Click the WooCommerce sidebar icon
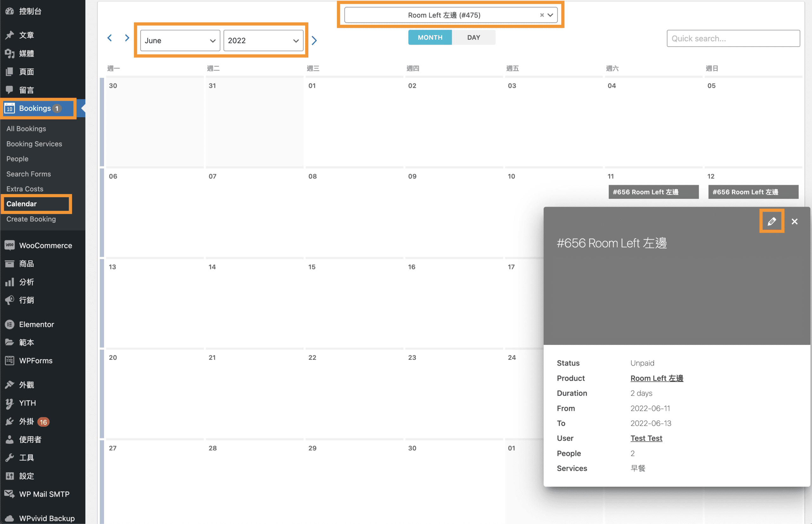Image resolution: width=812 pixels, height=524 pixels. coord(10,245)
